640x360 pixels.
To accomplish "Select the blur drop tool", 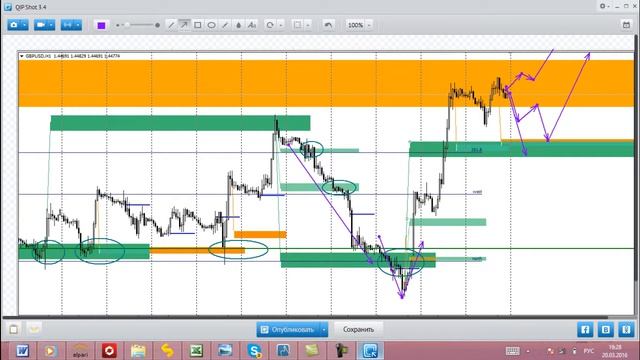I will 239,25.
